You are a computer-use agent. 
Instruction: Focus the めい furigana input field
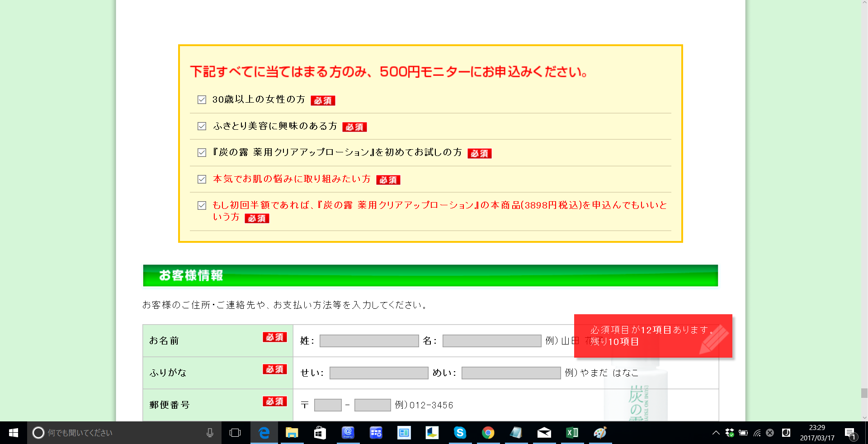tap(511, 373)
